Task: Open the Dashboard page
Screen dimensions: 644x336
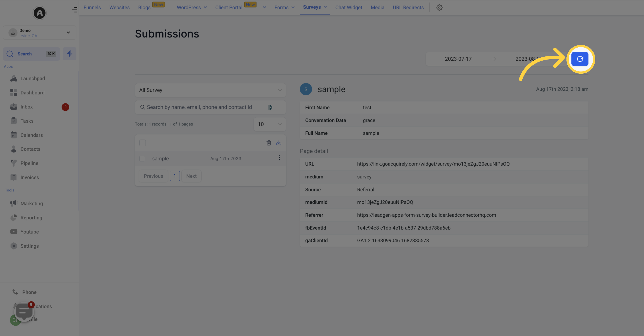Action: [33, 93]
